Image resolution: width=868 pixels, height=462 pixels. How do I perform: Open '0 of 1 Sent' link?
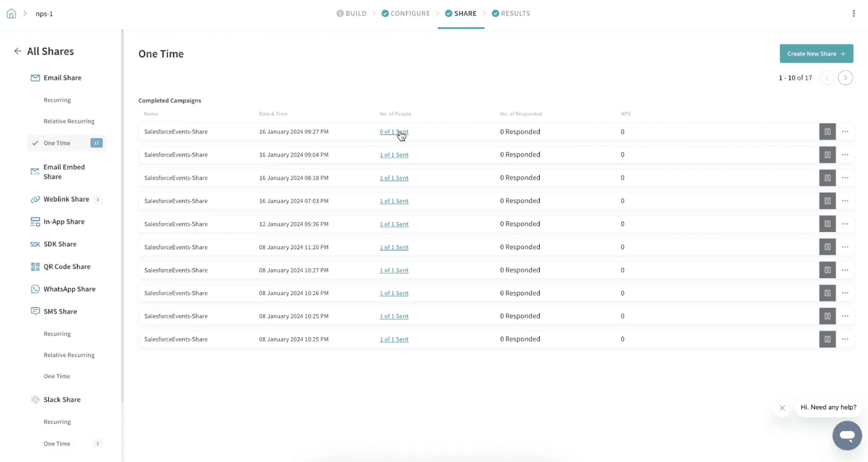(x=394, y=132)
